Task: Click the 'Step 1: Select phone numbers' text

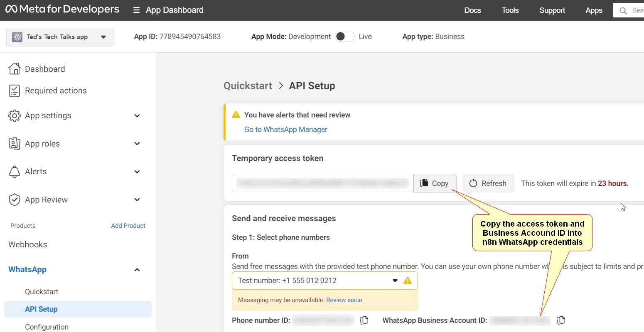Action: (281, 237)
